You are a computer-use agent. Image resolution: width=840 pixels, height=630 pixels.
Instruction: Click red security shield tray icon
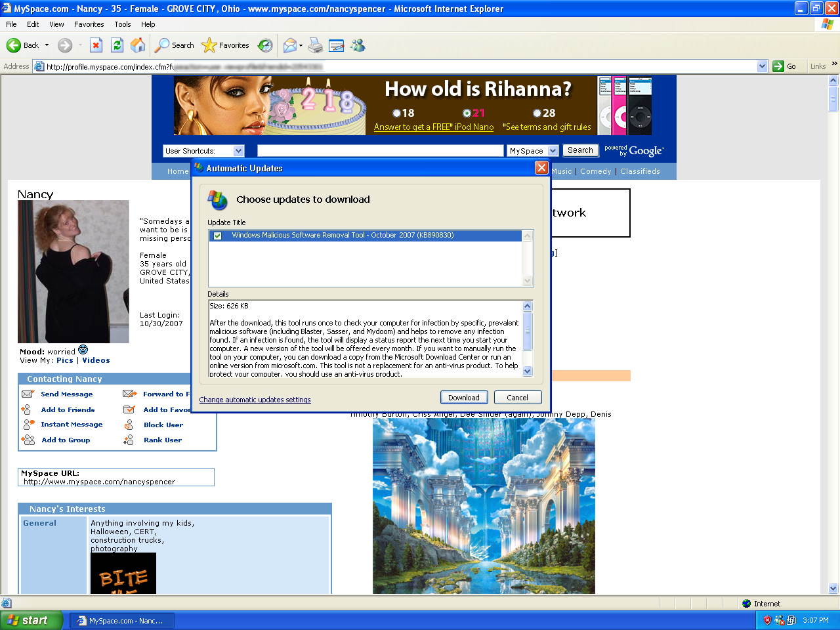(767, 620)
